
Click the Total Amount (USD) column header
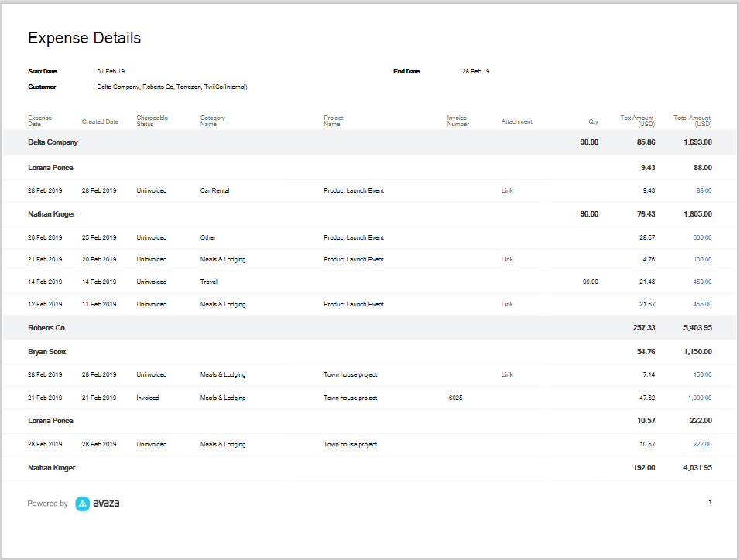[692, 121]
